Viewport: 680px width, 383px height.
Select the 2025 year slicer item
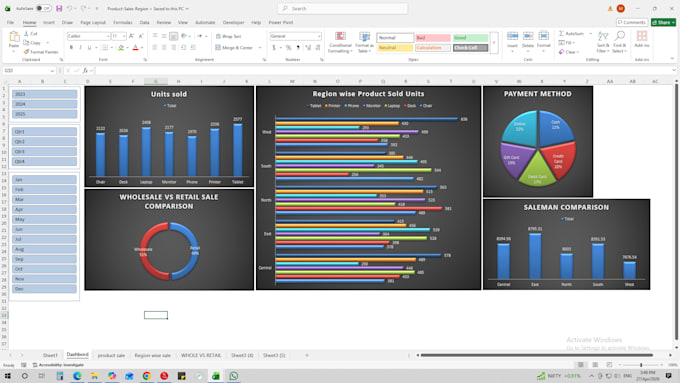(45, 114)
